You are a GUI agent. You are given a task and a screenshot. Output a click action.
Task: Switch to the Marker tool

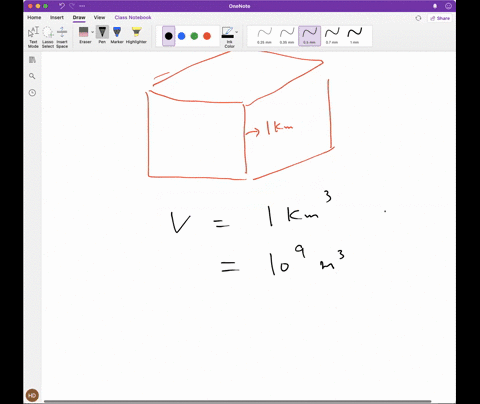coord(117,35)
